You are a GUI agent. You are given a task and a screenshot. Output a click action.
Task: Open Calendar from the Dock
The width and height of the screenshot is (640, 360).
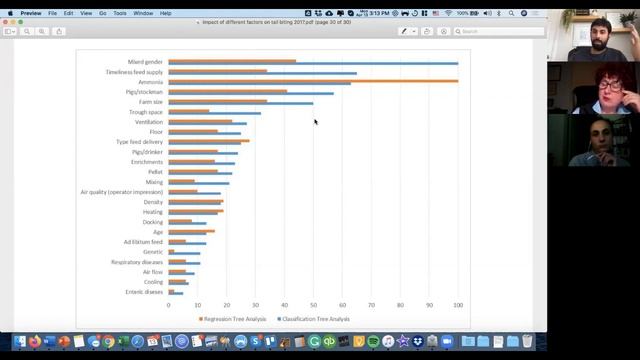coord(152,341)
